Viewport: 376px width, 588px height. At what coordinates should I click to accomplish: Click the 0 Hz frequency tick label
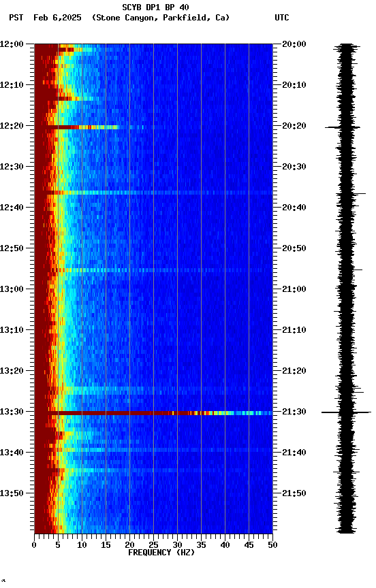34,545
